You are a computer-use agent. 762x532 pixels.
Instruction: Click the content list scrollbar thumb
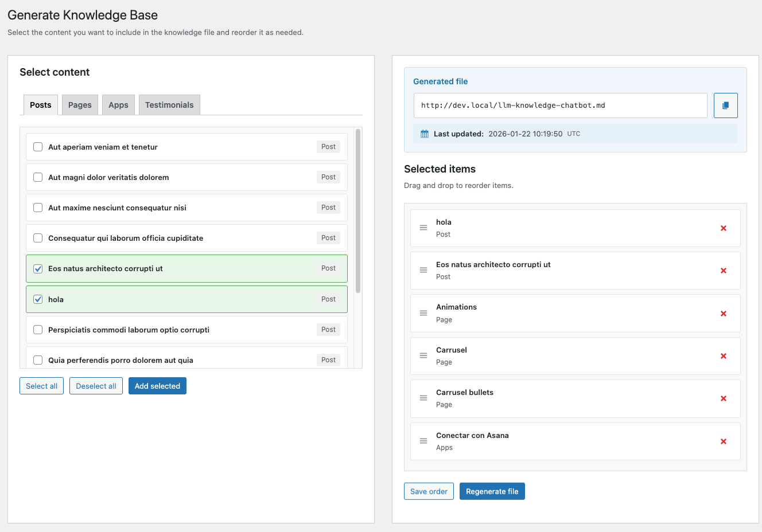coord(358,210)
